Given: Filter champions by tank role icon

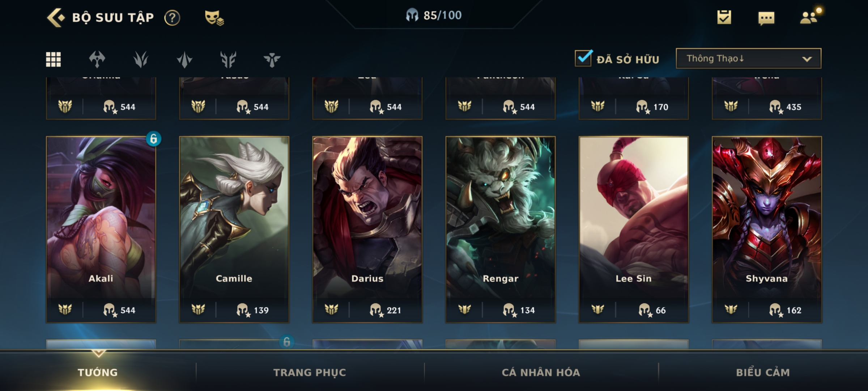Looking at the screenshot, I should coord(228,59).
